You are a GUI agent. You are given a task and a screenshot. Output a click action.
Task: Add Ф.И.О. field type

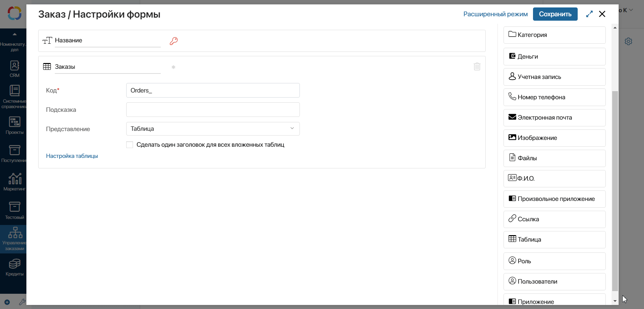[554, 179]
